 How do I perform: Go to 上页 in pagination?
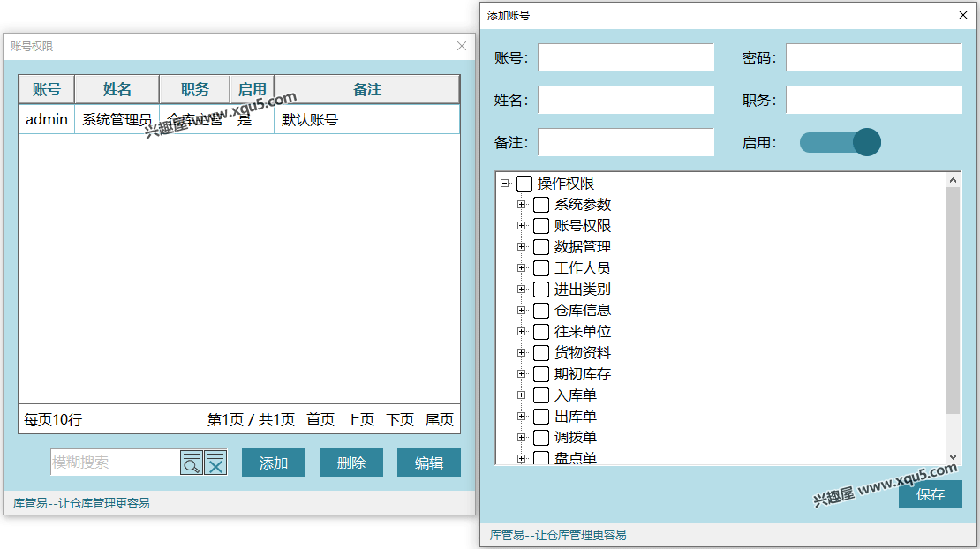pyautogui.click(x=360, y=420)
